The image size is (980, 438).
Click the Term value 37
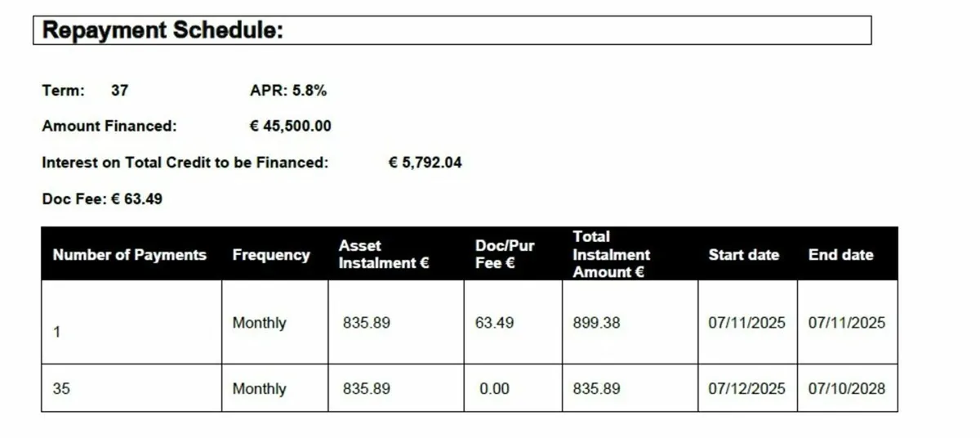[119, 91]
